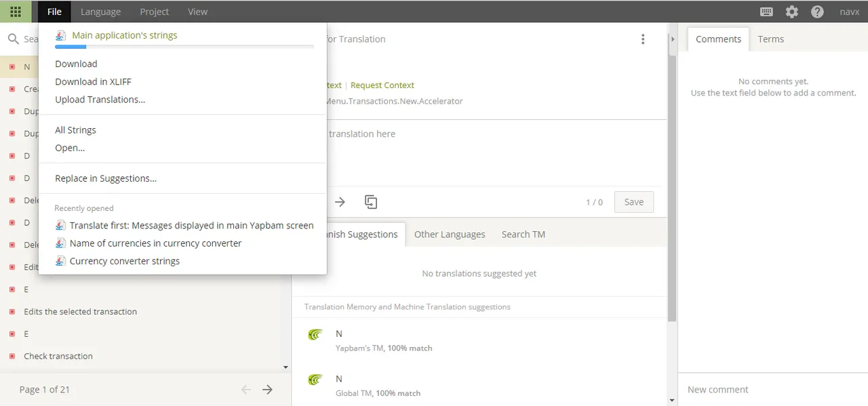
Task: Open Main application's strings file
Action: [x=125, y=35]
